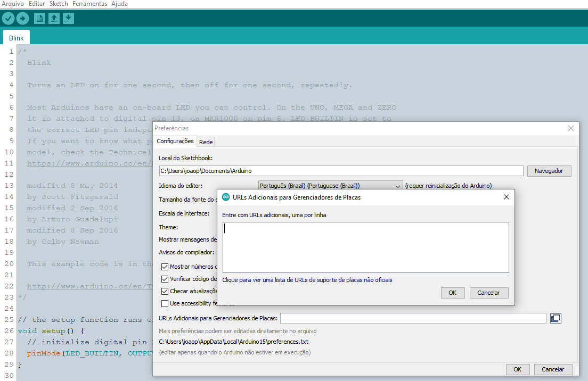Click 'by Scott Fitzgerald' comment line
This screenshot has height=381, width=588.
pyautogui.click(x=72, y=197)
